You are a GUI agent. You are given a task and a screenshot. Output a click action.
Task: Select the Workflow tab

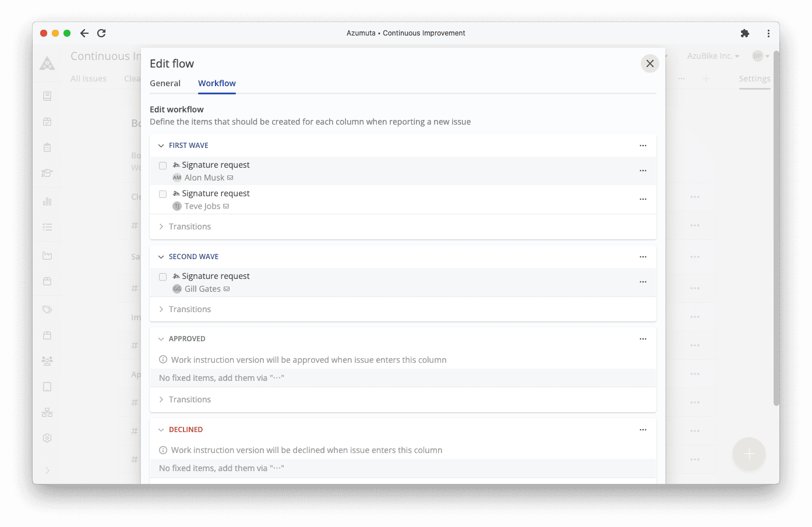click(217, 83)
